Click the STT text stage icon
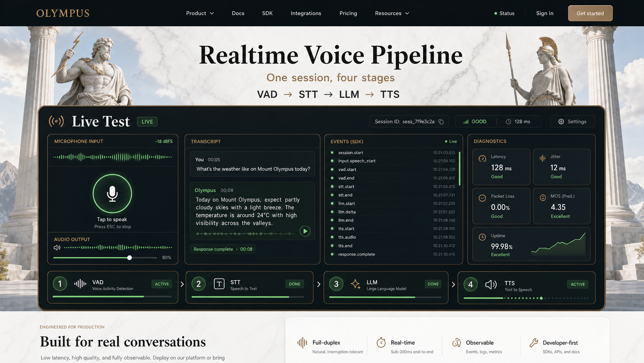 (x=219, y=284)
